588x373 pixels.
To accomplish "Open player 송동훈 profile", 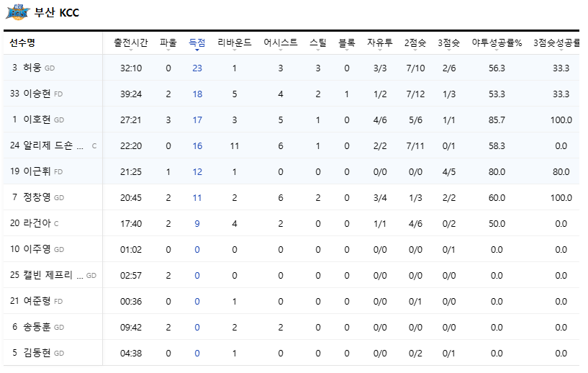I will (37, 327).
